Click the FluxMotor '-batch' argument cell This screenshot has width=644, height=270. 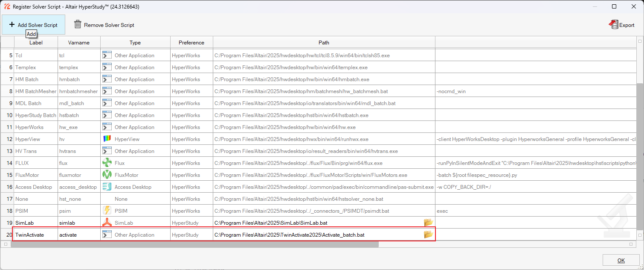[x=536, y=175]
